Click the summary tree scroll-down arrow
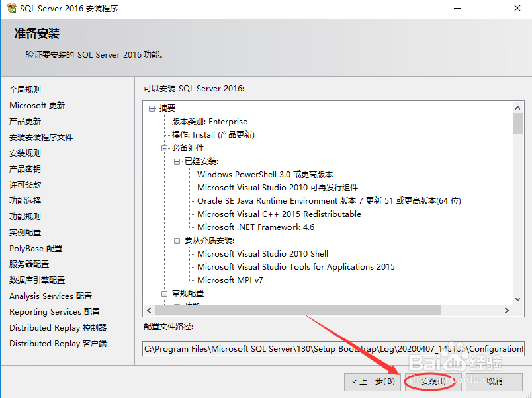The width and height of the screenshot is (532, 398). [x=517, y=299]
